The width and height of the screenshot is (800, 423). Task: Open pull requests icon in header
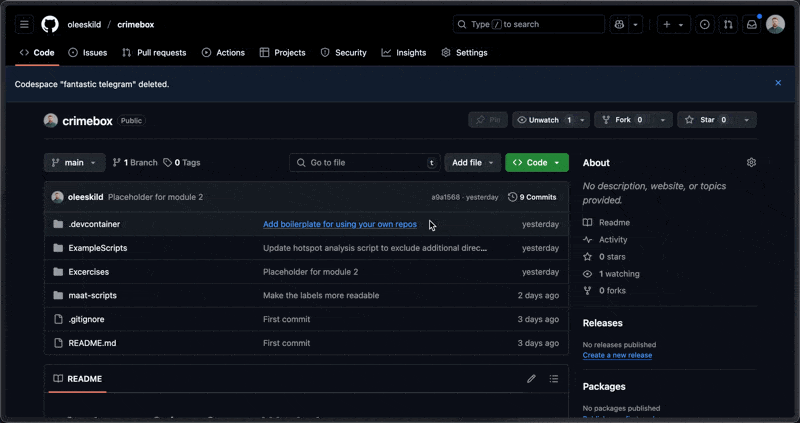pos(728,24)
